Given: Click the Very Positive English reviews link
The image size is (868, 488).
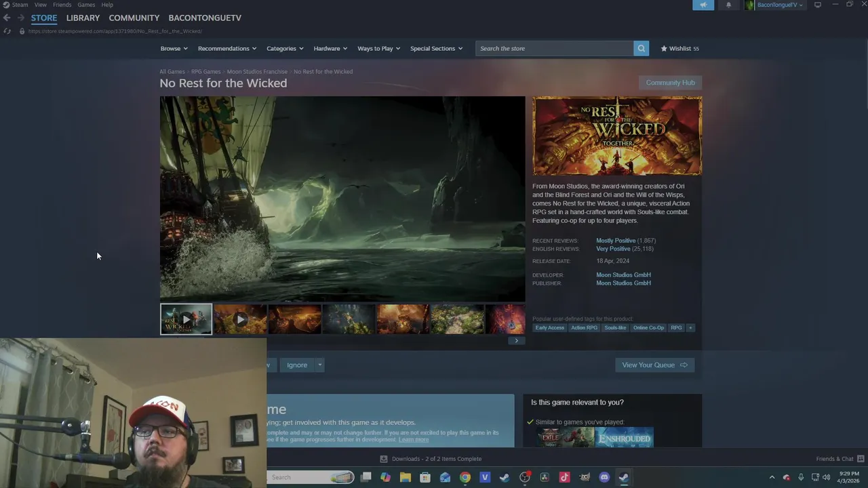Looking at the screenshot, I should (613, 249).
